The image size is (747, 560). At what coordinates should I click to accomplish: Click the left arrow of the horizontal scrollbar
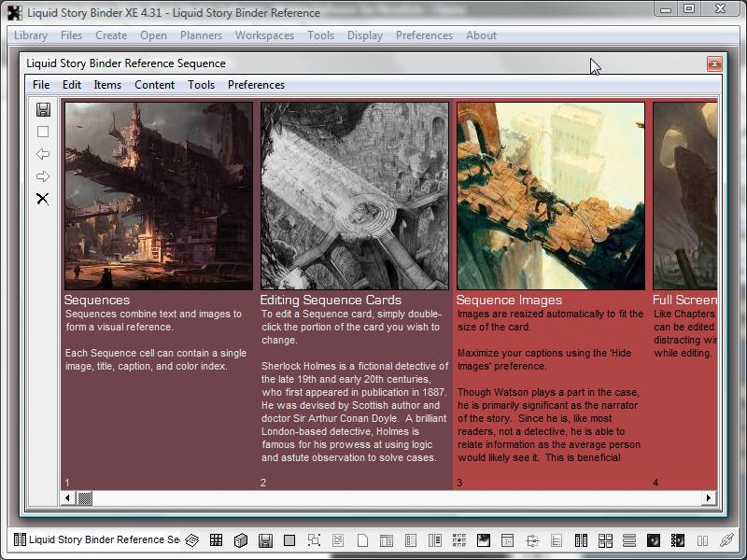pos(68,498)
